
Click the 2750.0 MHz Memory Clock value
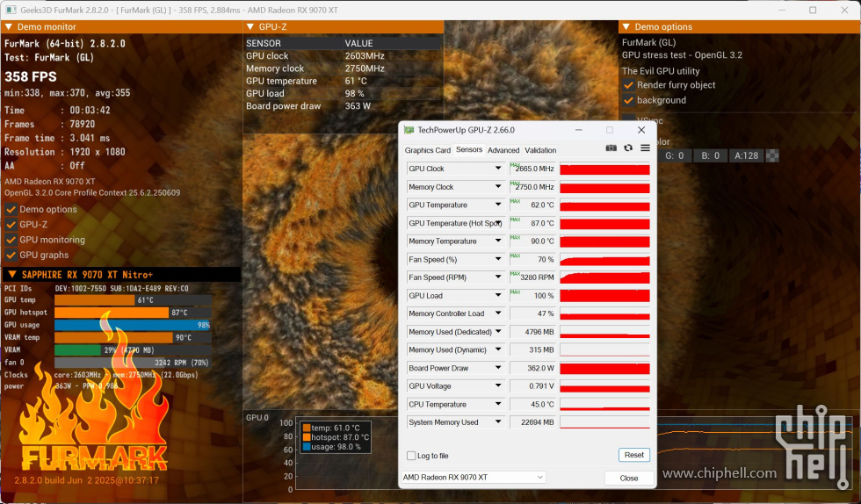tap(532, 187)
